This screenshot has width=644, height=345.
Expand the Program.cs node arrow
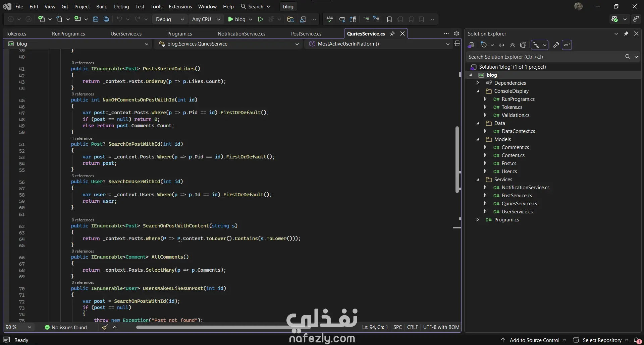[478, 220]
